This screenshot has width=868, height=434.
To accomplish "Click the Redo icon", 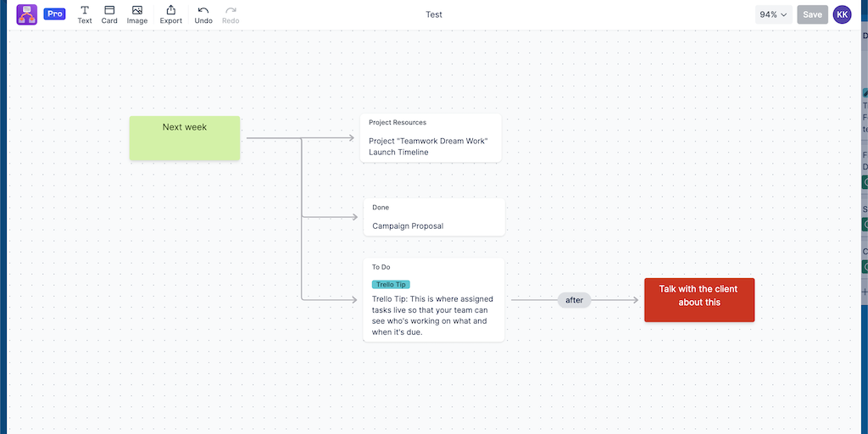I will [231, 14].
